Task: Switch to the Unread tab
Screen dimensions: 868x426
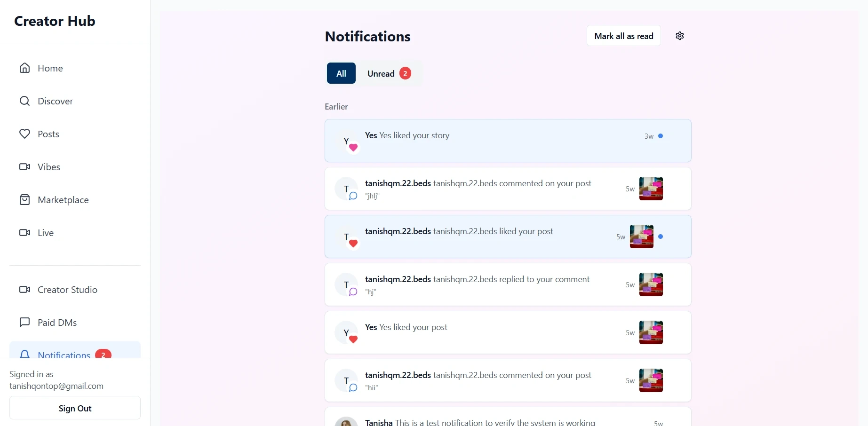Action: pos(389,73)
